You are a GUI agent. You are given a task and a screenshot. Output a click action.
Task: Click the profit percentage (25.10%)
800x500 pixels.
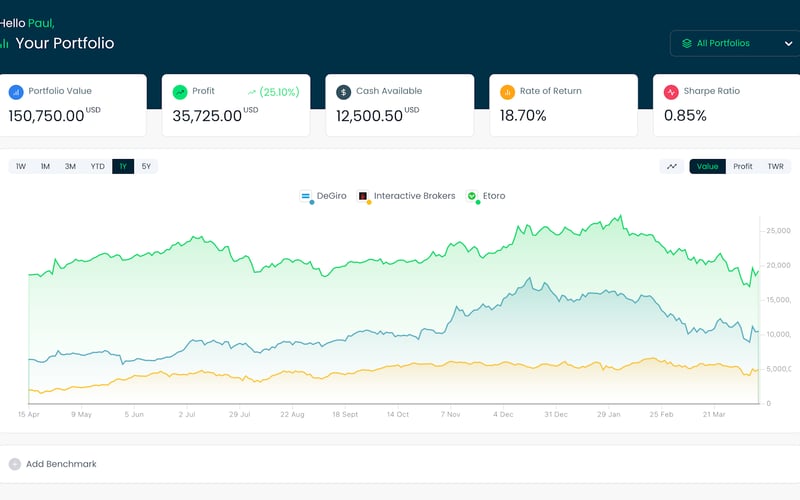[279, 92]
